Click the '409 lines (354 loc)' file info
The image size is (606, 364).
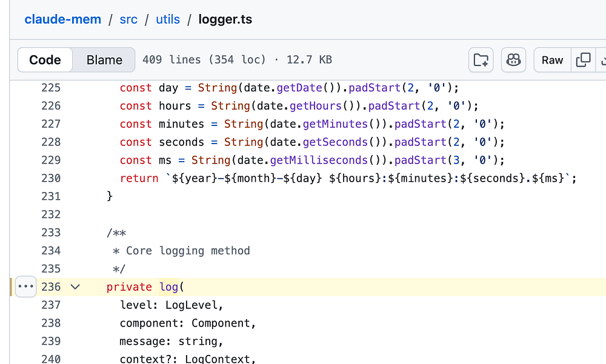[x=204, y=60]
